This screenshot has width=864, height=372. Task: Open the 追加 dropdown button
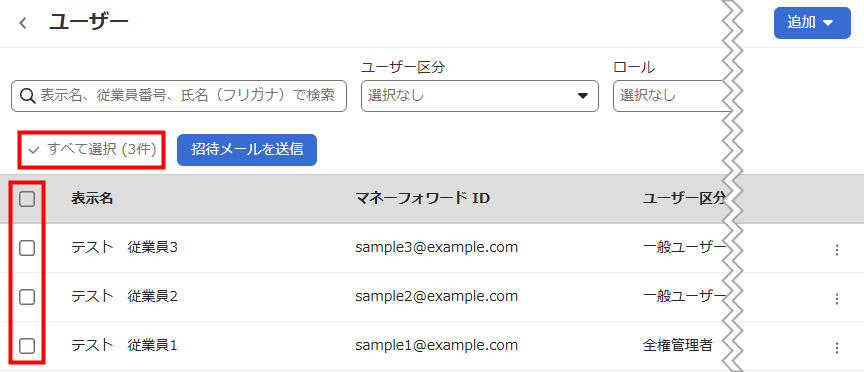pos(812,23)
